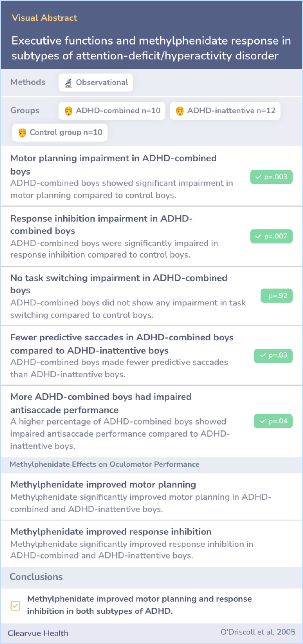Image resolution: width=303 pixels, height=644 pixels.
Task: Click Methylphenidate Effects on Oculomotor Performance header
Action: pos(104,464)
